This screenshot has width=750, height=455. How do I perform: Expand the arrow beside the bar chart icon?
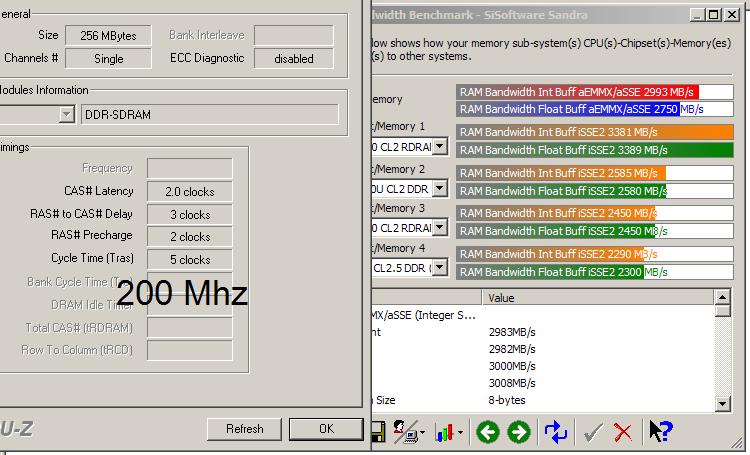click(x=460, y=433)
